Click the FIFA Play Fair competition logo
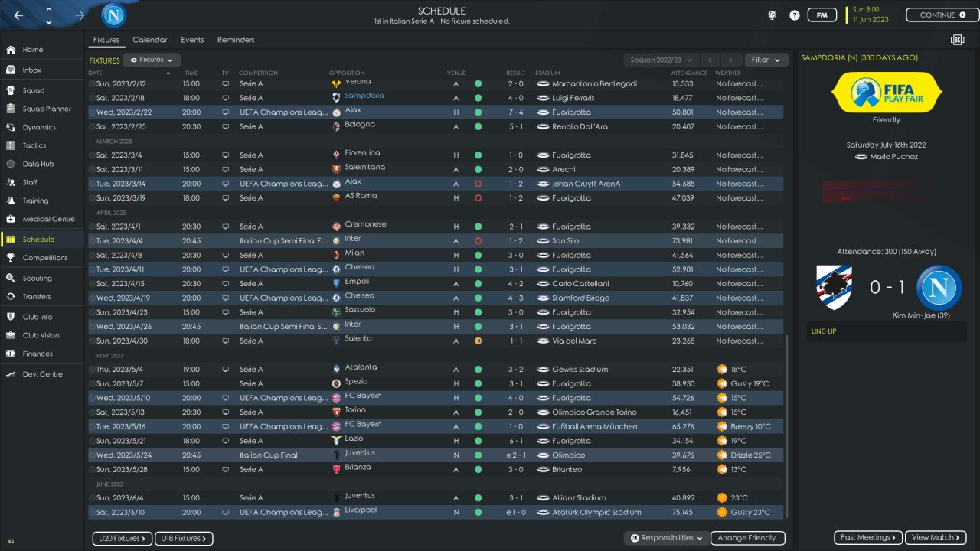The image size is (980, 551). (885, 93)
